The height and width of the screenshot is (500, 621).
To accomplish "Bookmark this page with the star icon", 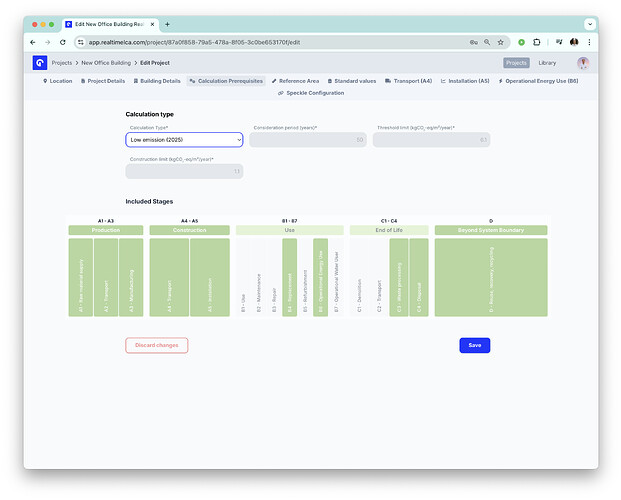I will 501,42.
